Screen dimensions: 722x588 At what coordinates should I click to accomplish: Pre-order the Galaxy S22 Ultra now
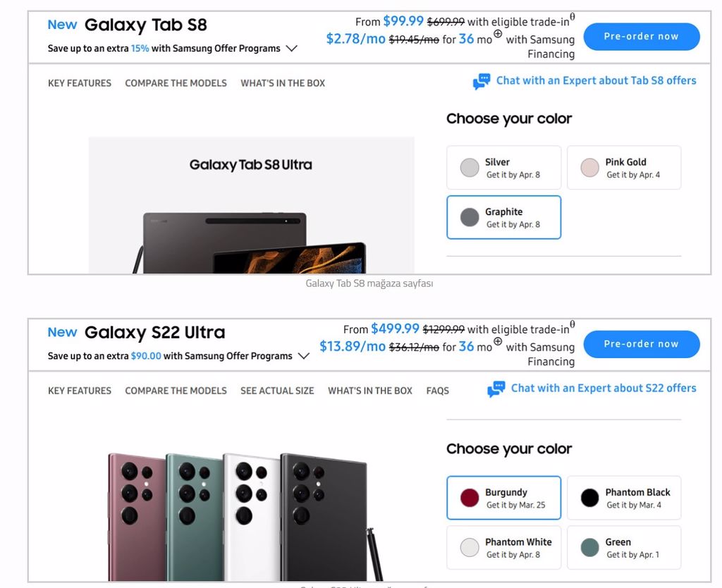[x=641, y=344]
